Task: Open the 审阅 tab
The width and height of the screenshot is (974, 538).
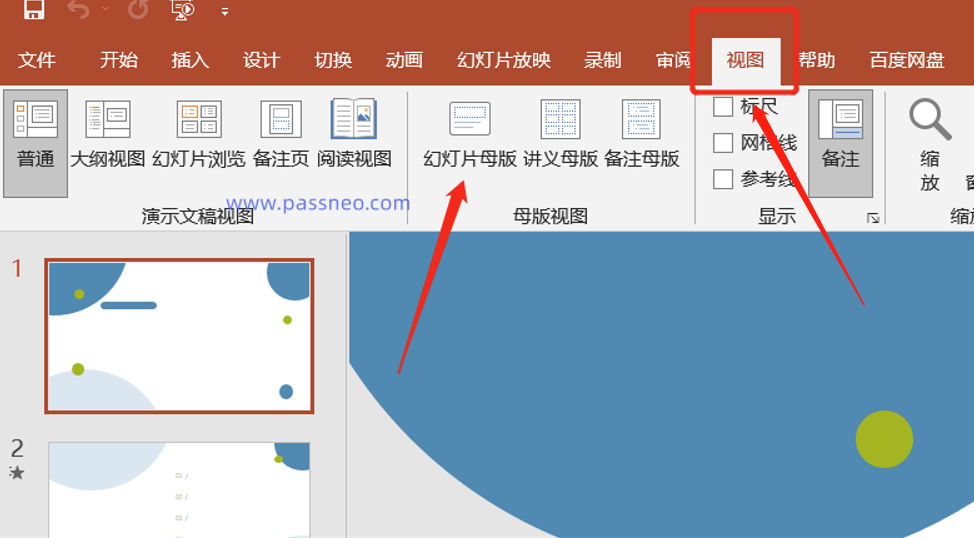Action: [x=674, y=60]
